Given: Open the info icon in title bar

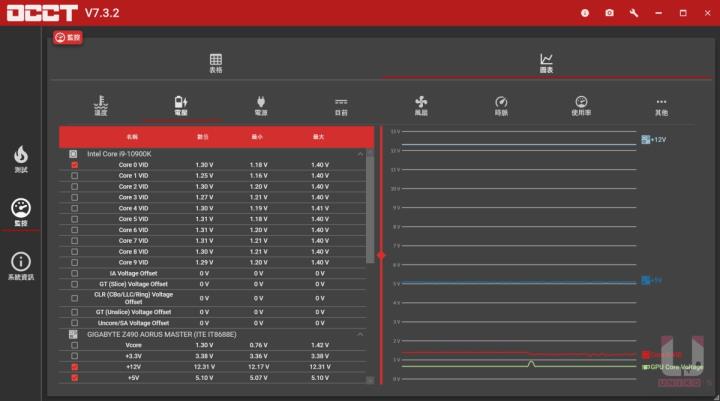Looking at the screenshot, I should 585,13.
